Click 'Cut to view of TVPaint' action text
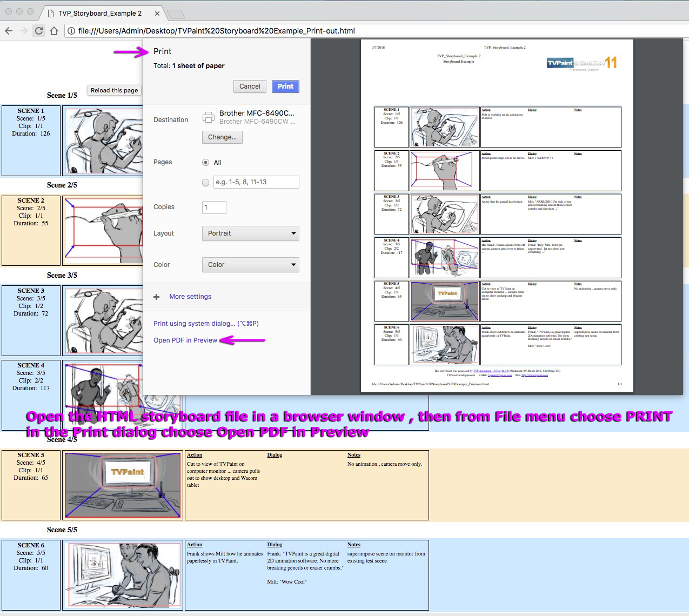 point(224,474)
